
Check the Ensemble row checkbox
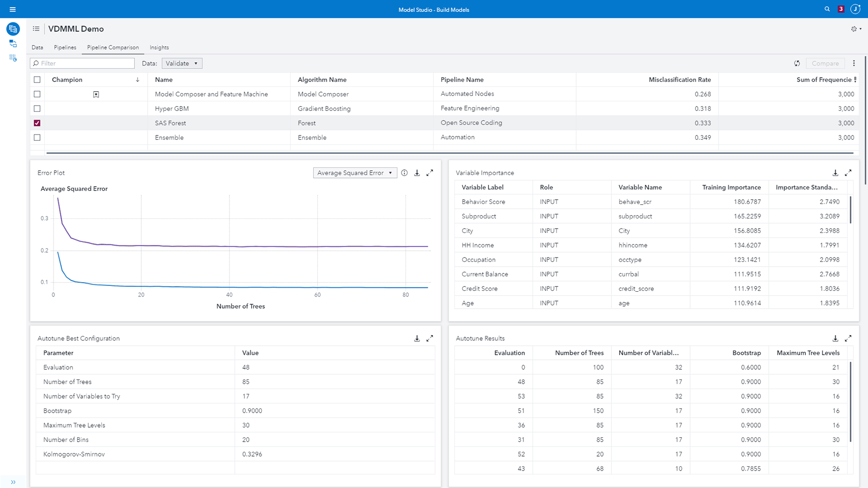(37, 137)
